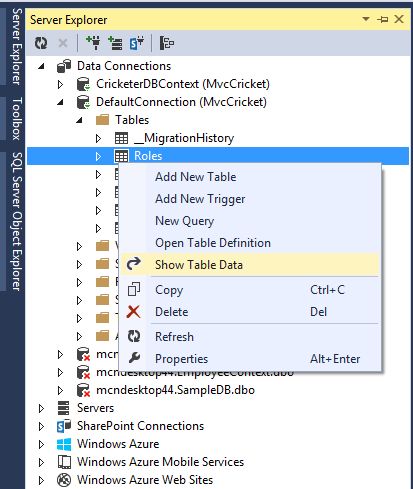Screen dimensions: 413x489
Task: Select the CricketerDBContext (MvcCricket) row
Action: [183, 84]
